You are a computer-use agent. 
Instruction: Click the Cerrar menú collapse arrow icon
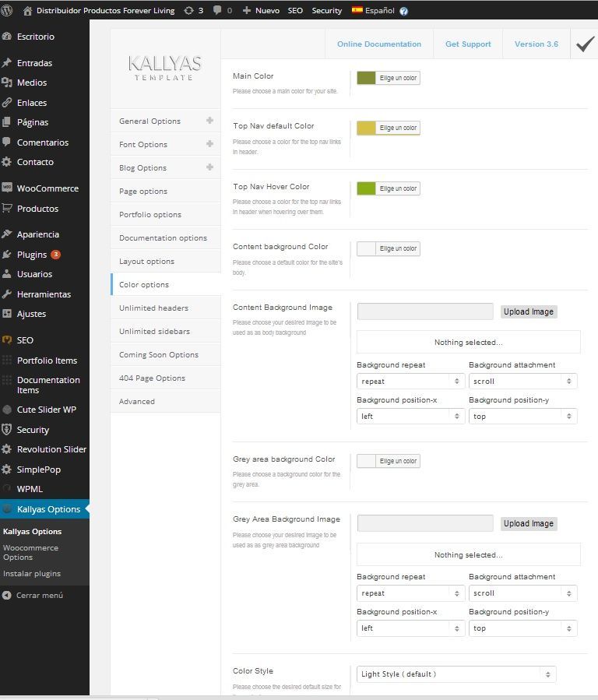(7, 595)
